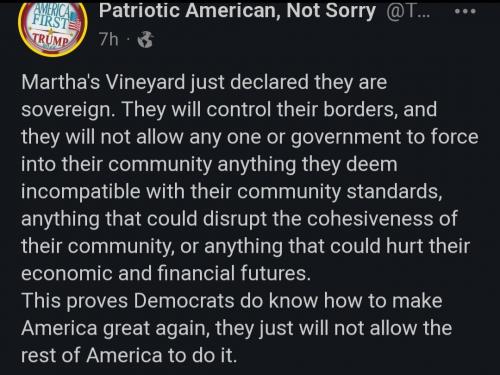Open the 7h post timestamp
Viewport: 500px width, 375px height.
[x=108, y=40]
